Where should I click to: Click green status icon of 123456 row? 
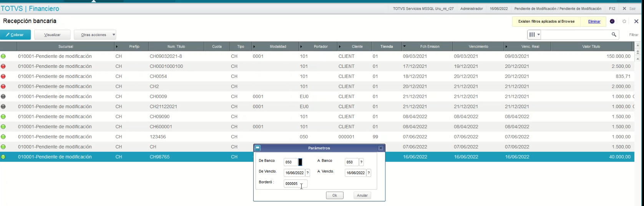pyautogui.click(x=3, y=137)
